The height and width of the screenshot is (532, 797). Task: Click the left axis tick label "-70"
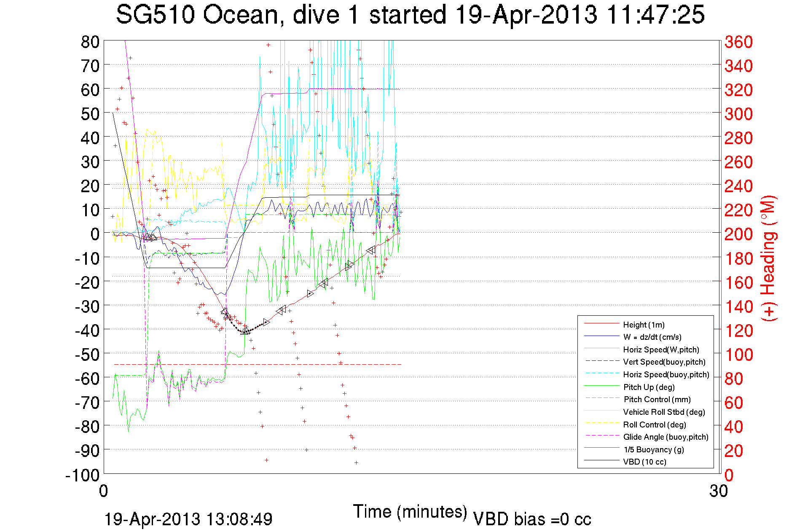(x=87, y=402)
